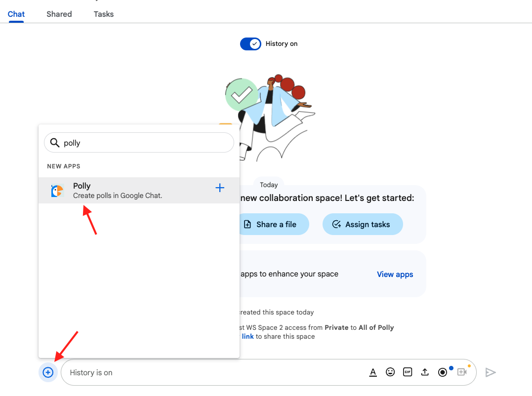Open text formatting options
532x396 pixels.
tap(373, 372)
